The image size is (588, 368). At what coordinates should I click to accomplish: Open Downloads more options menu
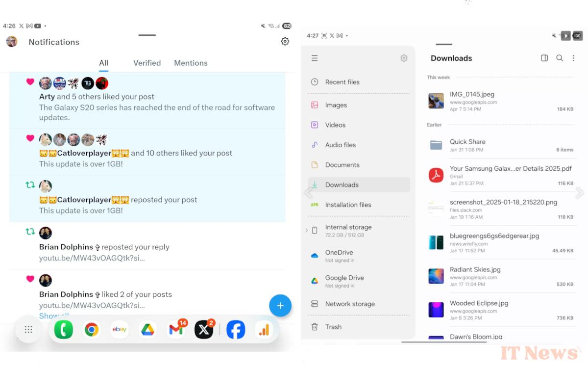point(573,58)
